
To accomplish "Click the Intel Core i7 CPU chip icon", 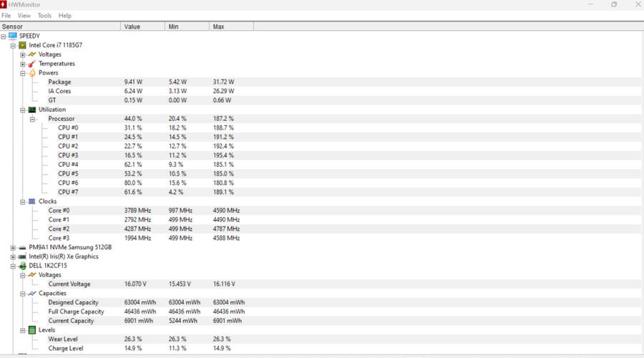I will coord(22,45).
